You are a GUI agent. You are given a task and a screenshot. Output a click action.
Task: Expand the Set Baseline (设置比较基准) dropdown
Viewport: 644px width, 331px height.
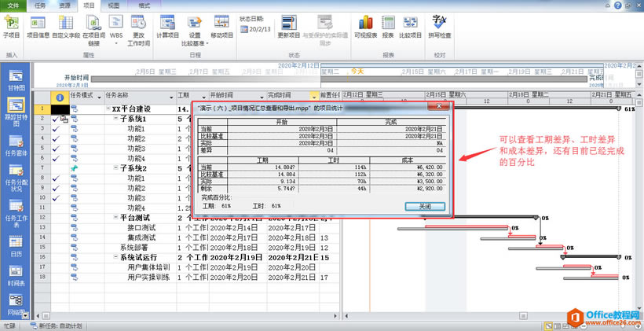tap(195, 40)
